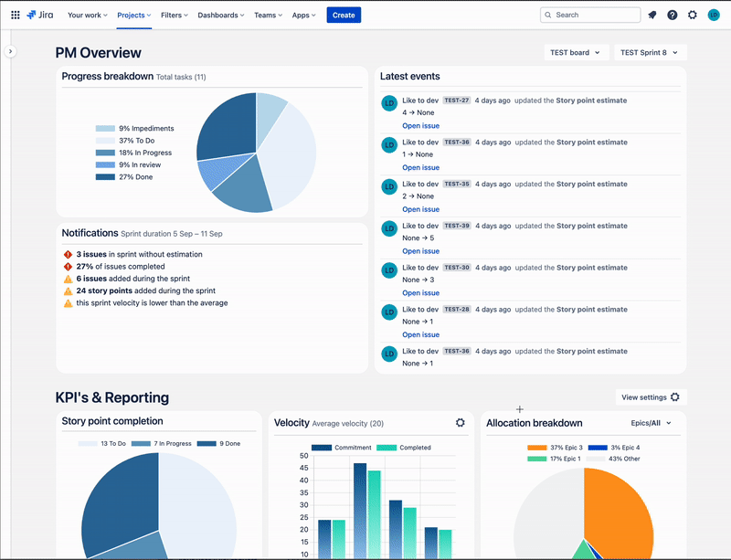Open issue link under first TEST-36 event

coord(420,167)
